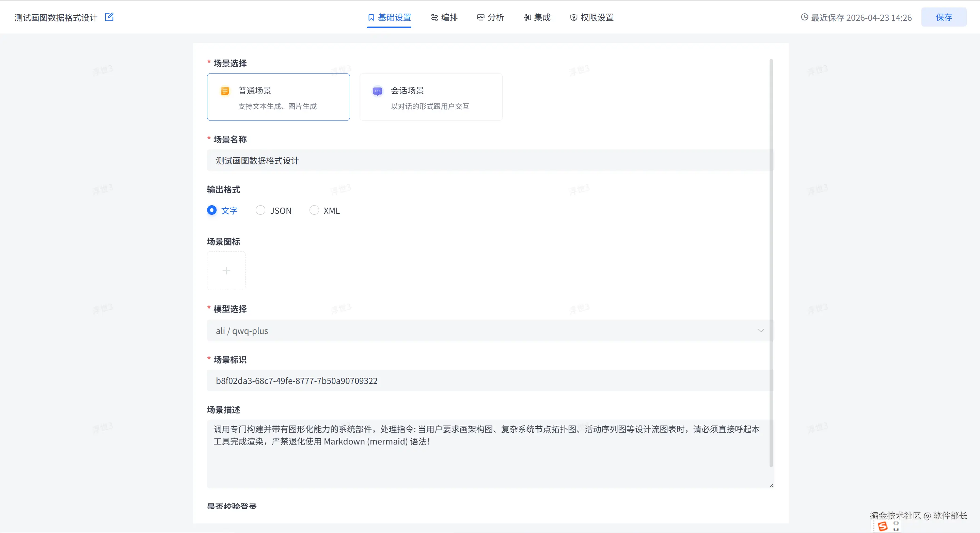The height and width of the screenshot is (533, 980).
Task: Click the orange 普通场景 document icon
Action: (x=225, y=91)
